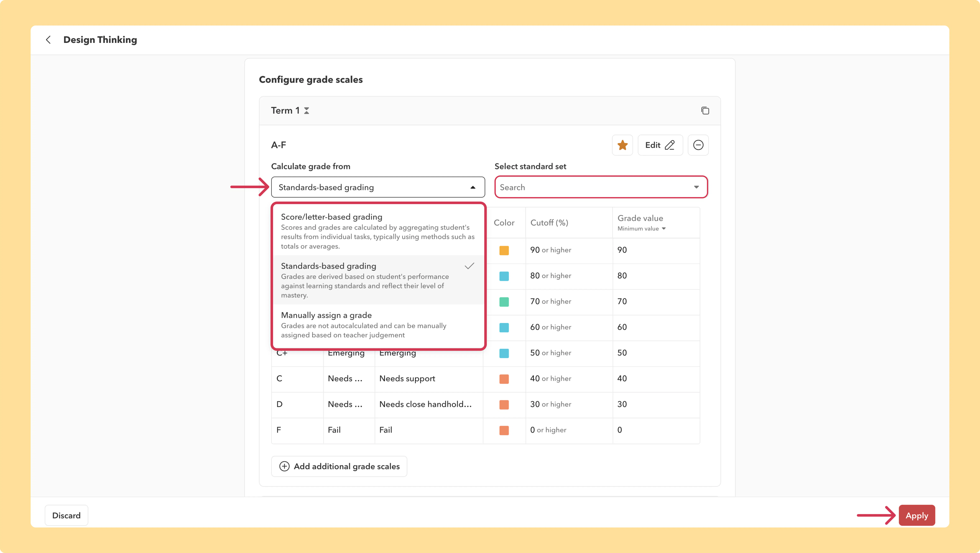The width and height of the screenshot is (980, 553).
Task: Click the blue swatch for 80 cutoff
Action: click(504, 276)
